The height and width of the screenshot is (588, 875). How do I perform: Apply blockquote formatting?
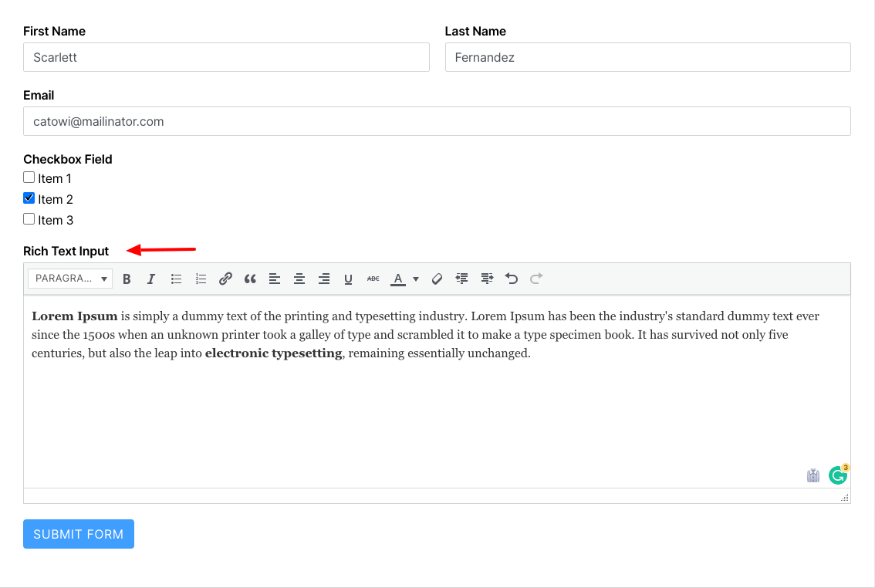[250, 279]
